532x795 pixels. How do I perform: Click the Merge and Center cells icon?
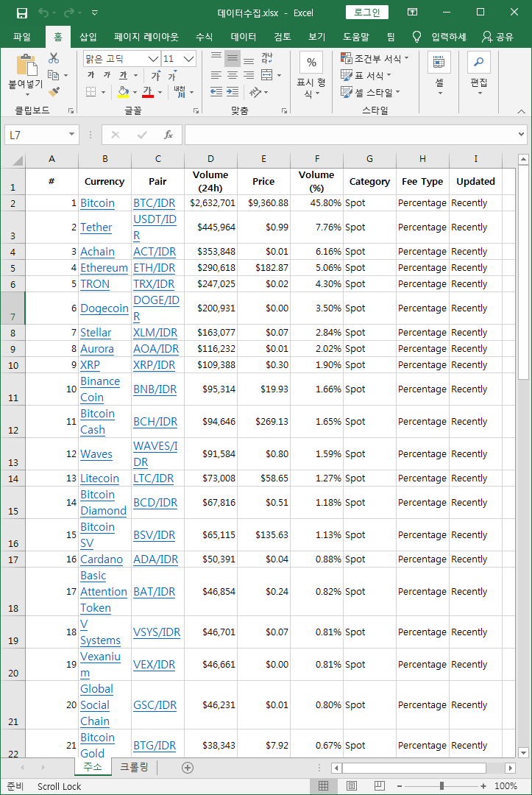click(x=266, y=75)
